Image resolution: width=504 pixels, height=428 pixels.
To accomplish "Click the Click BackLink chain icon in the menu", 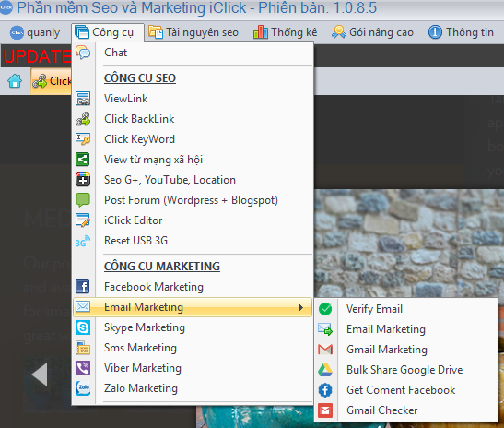I will (x=83, y=119).
